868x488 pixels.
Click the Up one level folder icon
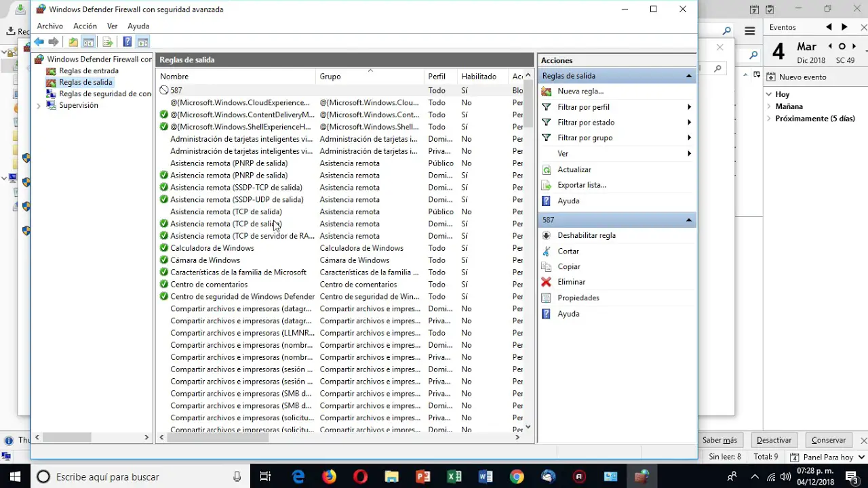pyautogui.click(x=73, y=42)
